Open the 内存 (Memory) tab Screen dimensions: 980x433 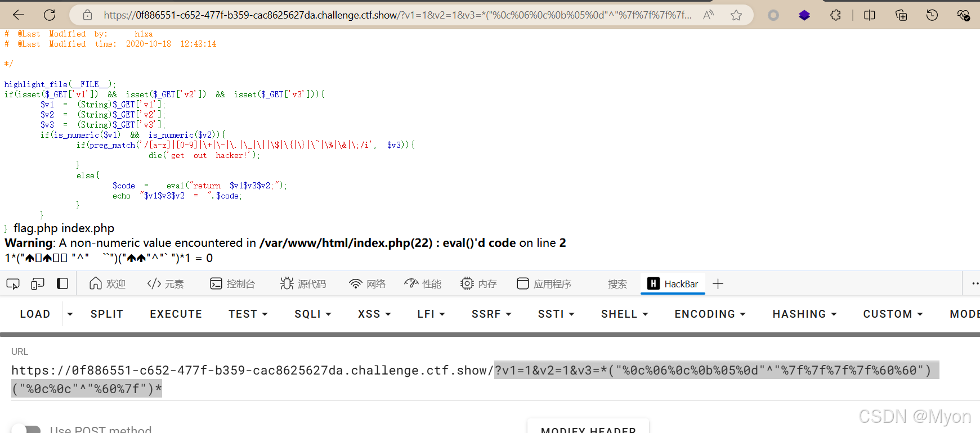(x=478, y=284)
